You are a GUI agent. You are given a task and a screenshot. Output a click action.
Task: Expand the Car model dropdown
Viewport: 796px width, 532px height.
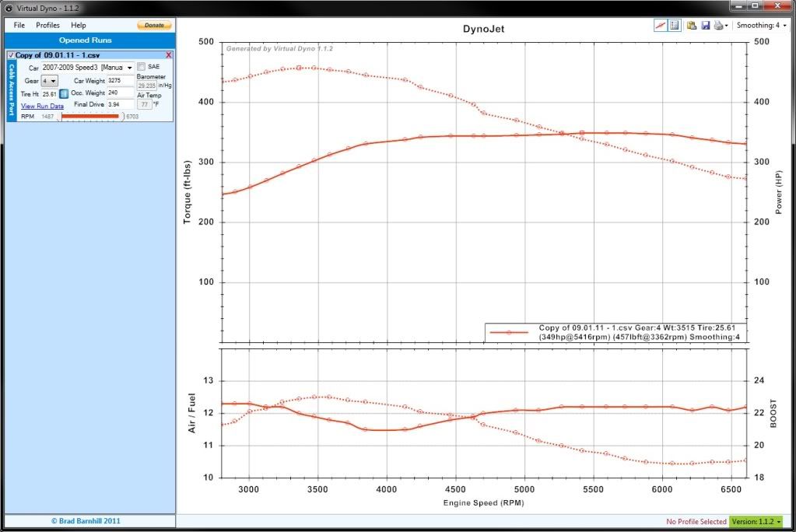click(129, 68)
